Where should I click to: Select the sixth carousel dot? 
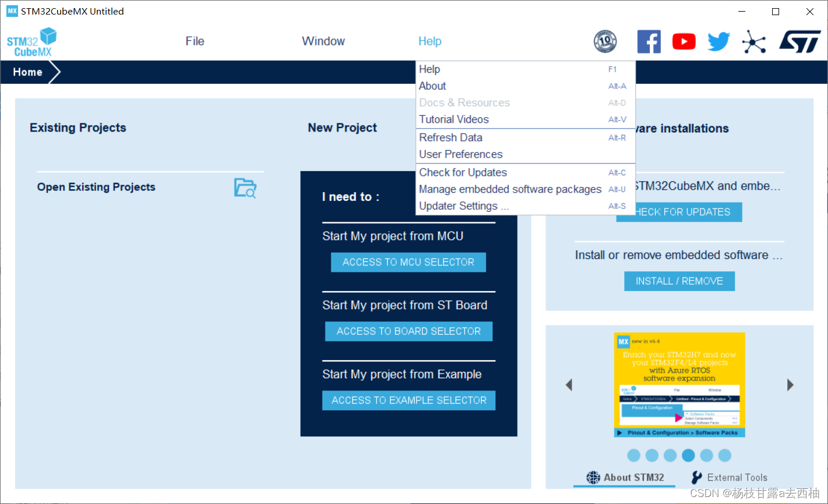tap(724, 455)
